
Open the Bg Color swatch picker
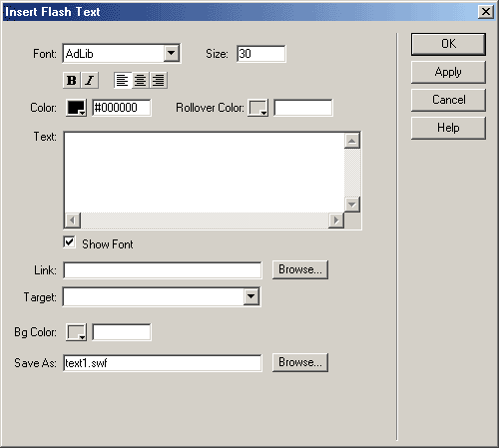tap(76, 332)
